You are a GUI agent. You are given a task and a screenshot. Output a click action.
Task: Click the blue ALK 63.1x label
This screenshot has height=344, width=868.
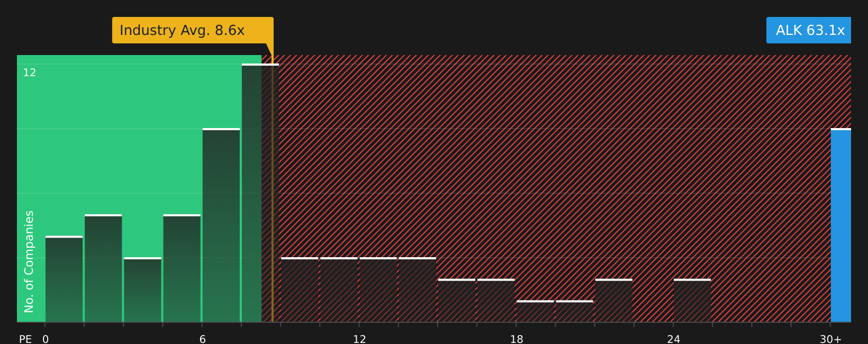click(809, 30)
